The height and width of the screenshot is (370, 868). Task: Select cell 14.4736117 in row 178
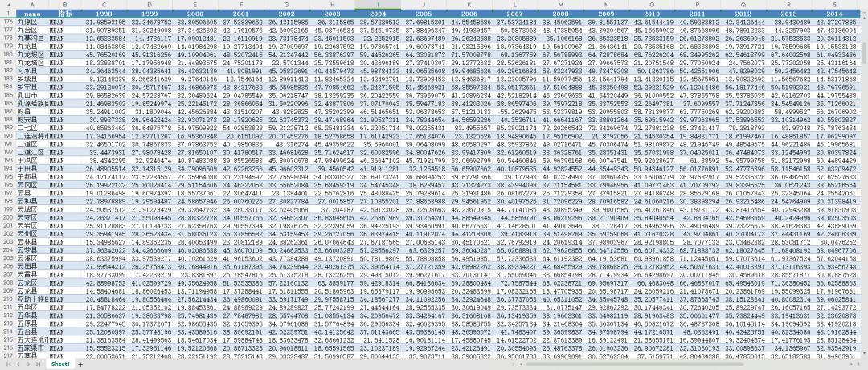point(149,38)
